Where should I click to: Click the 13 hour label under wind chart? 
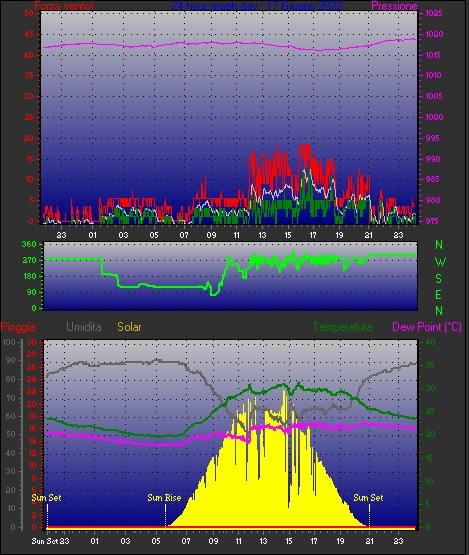(262, 235)
